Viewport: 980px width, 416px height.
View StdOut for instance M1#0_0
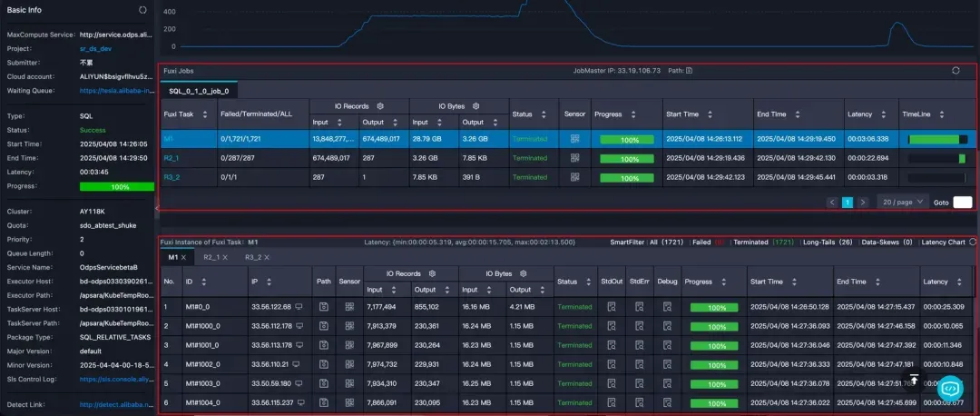coord(611,307)
